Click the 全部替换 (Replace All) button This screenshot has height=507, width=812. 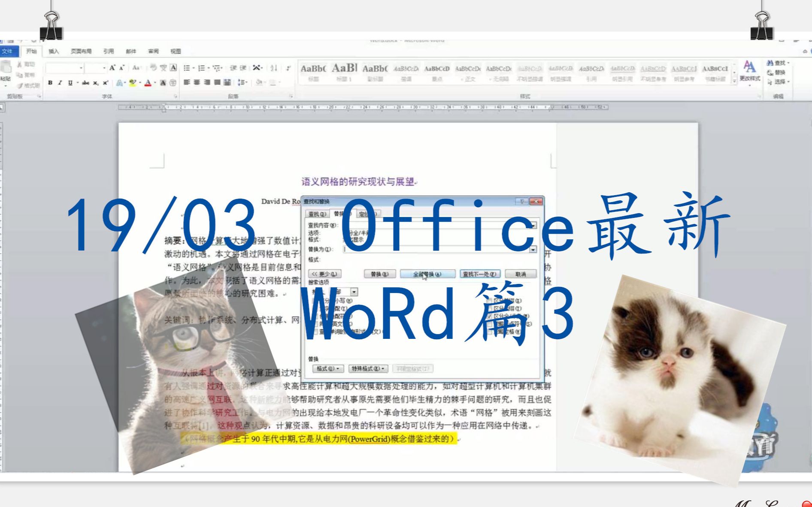point(427,274)
